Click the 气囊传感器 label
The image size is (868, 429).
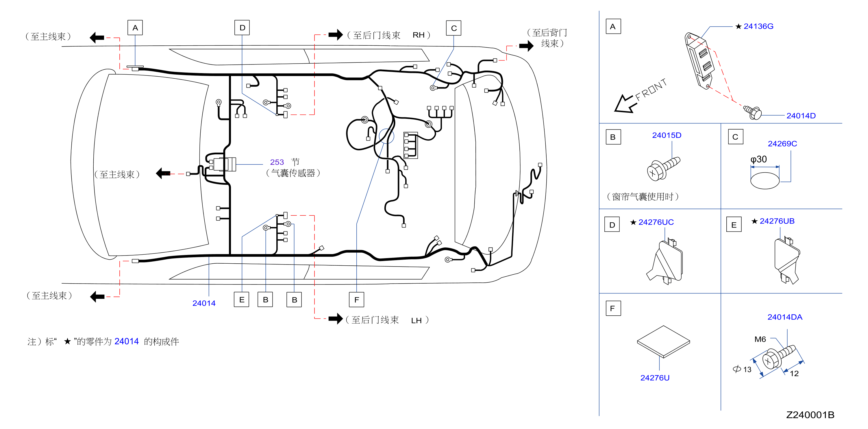point(293,173)
